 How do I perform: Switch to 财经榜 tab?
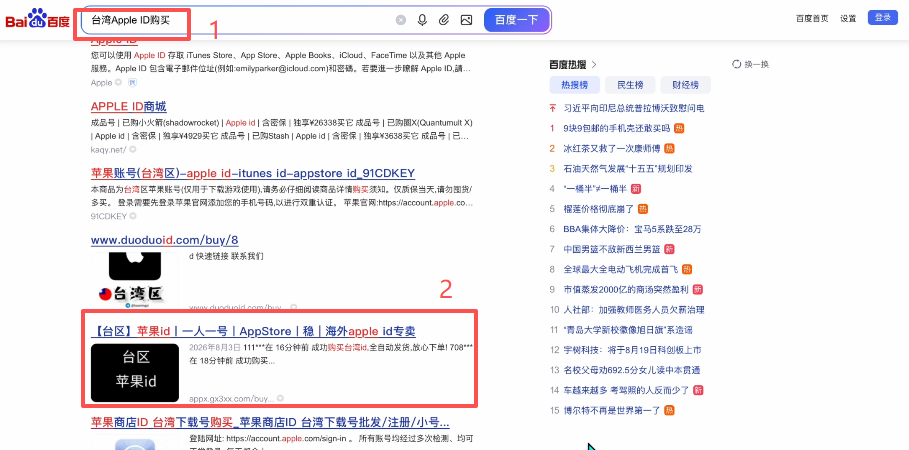[685, 85]
